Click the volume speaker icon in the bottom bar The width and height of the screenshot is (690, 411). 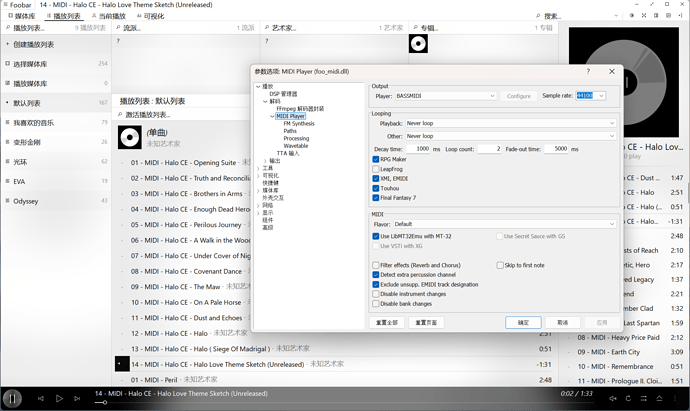(613, 399)
